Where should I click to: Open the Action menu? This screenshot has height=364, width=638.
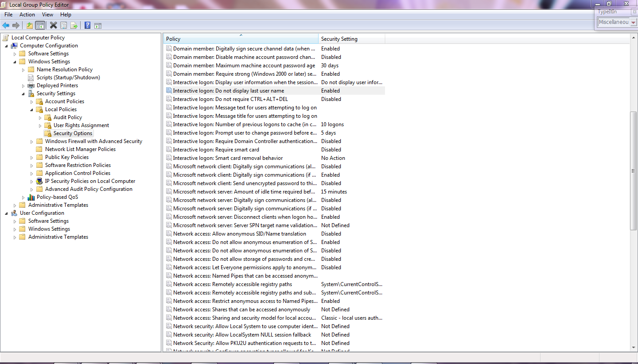click(27, 15)
